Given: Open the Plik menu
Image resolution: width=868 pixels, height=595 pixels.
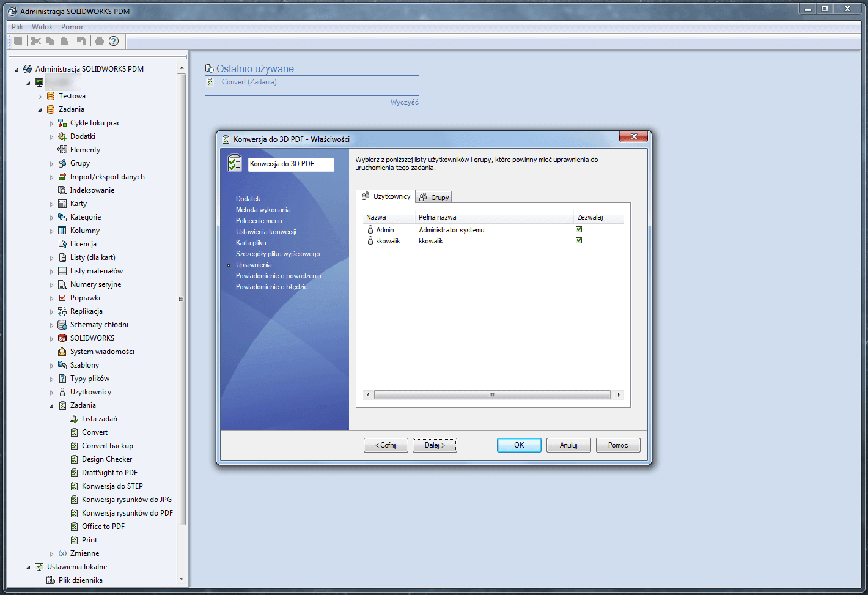Looking at the screenshot, I should [x=17, y=26].
